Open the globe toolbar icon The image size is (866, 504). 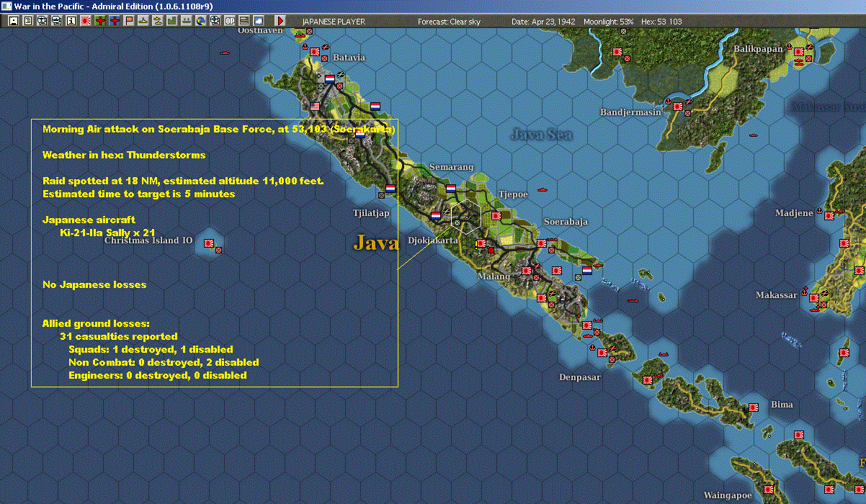click(200, 21)
